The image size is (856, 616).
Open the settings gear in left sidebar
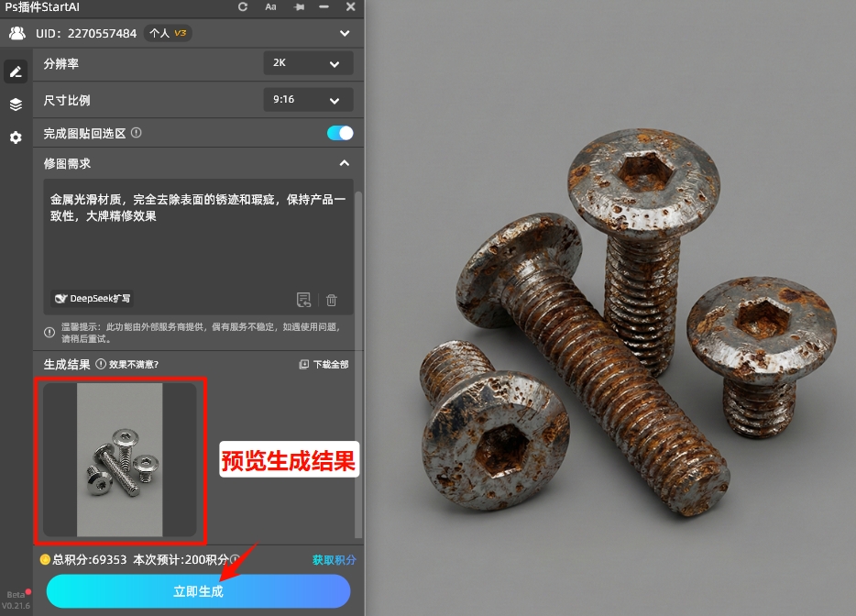click(15, 137)
